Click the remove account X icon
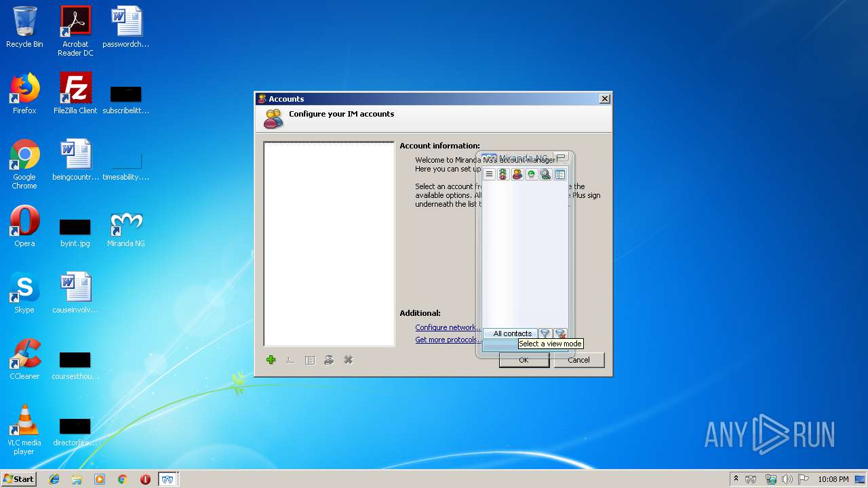 pos(349,360)
